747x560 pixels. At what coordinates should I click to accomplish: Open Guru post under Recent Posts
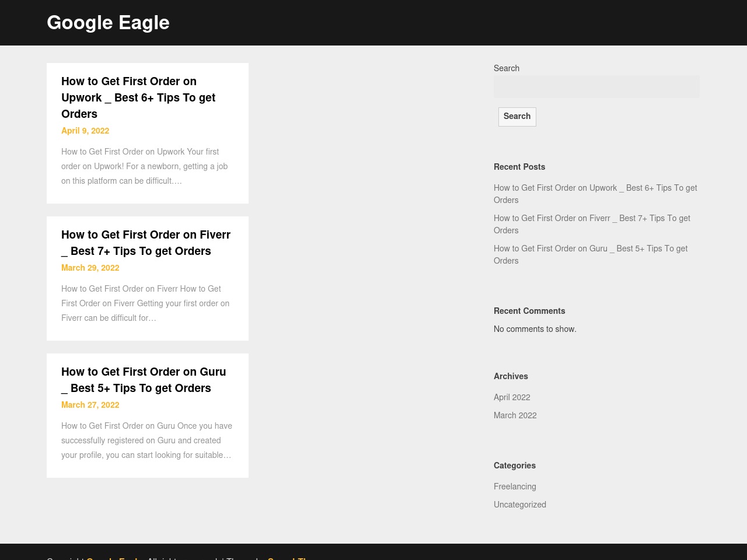click(x=591, y=254)
